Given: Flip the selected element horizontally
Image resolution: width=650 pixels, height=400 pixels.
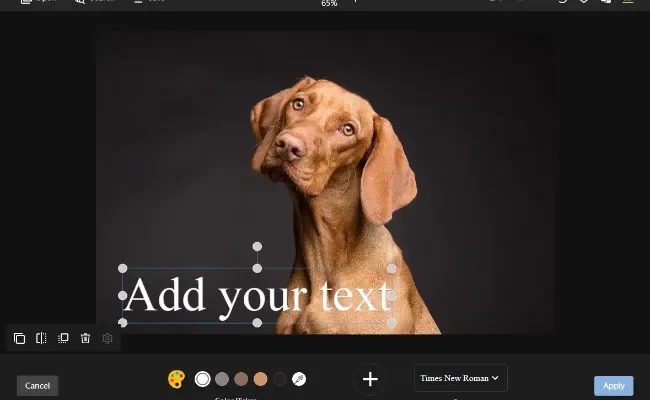Looking at the screenshot, I should (41, 338).
